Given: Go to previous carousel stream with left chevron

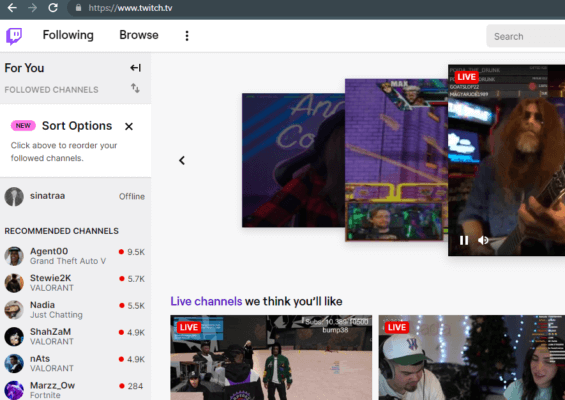Looking at the screenshot, I should [182, 160].
